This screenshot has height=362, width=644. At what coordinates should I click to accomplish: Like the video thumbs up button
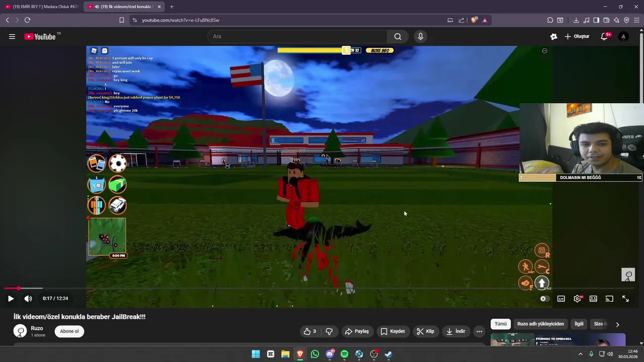pyautogui.click(x=310, y=331)
